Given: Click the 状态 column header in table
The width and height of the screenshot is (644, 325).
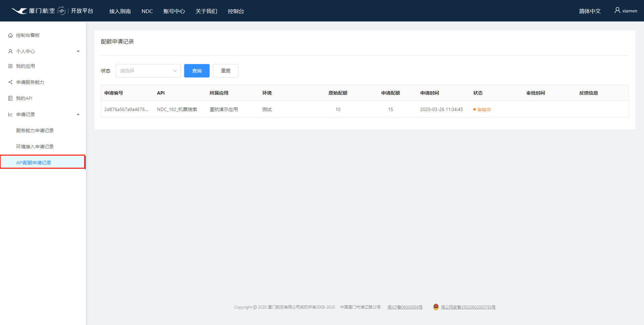Looking at the screenshot, I should 478,93.
